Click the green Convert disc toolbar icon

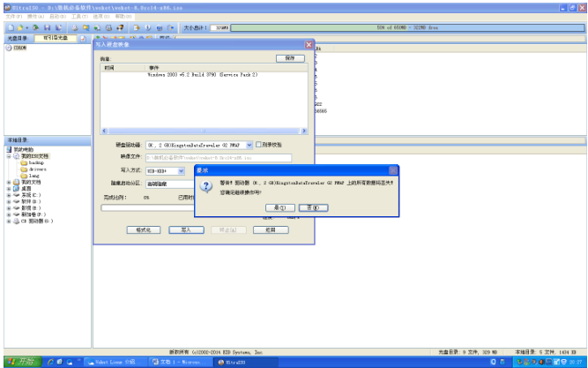tap(97, 27)
